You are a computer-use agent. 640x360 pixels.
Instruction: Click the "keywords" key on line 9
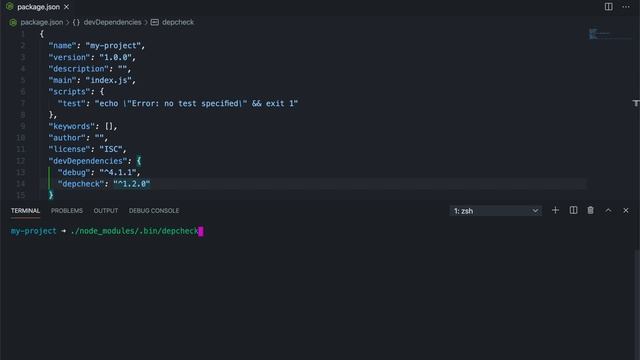point(72,126)
